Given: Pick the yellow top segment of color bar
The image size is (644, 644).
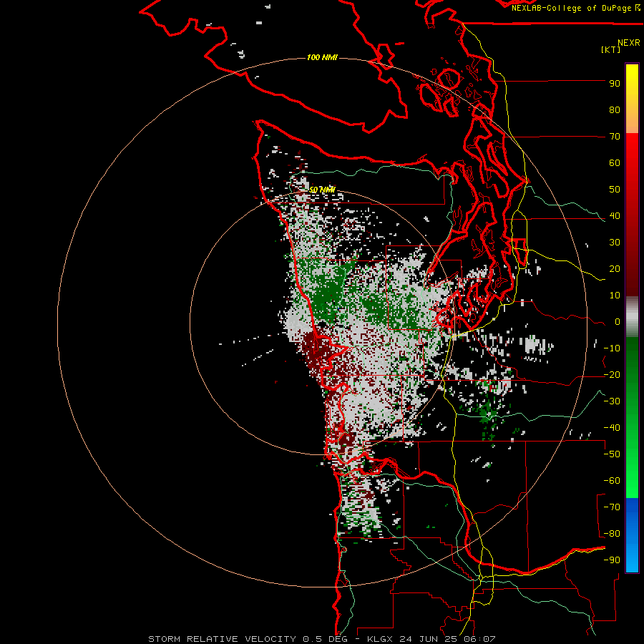Looking at the screenshot, I should click(x=632, y=80).
